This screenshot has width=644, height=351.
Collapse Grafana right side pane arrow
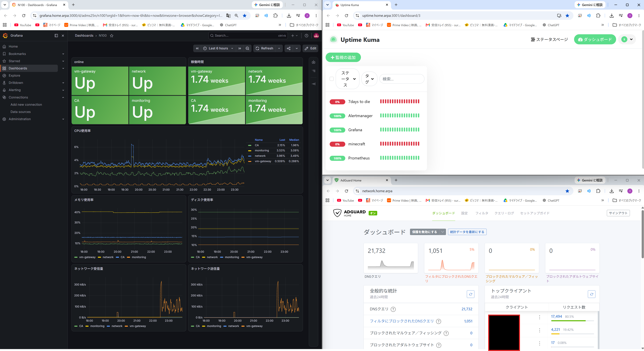pos(314,84)
